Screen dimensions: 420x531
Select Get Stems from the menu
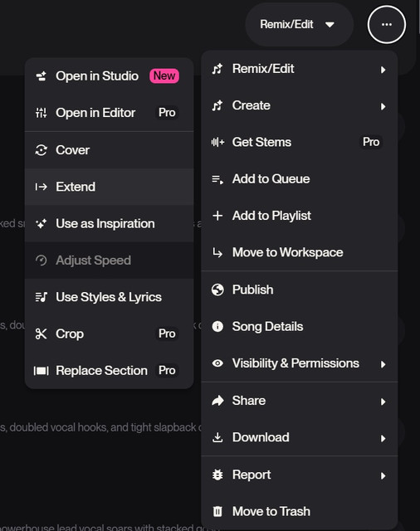point(300,142)
